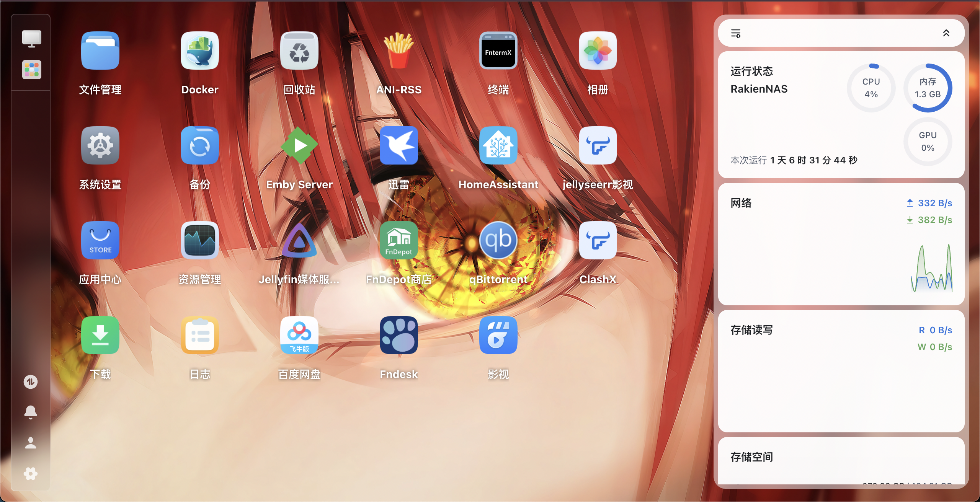Viewport: 980px width, 502px height.
Task: Switch to app grid view in sidebar
Action: pyautogui.click(x=31, y=70)
